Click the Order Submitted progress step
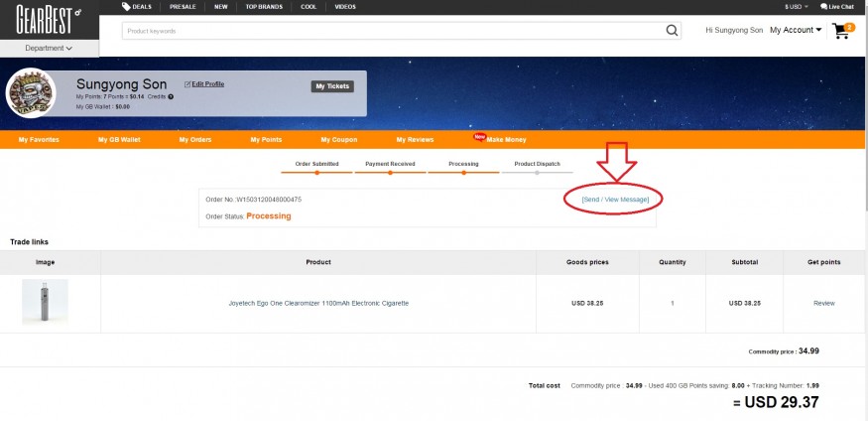This screenshot has width=868, height=421. pyautogui.click(x=316, y=167)
